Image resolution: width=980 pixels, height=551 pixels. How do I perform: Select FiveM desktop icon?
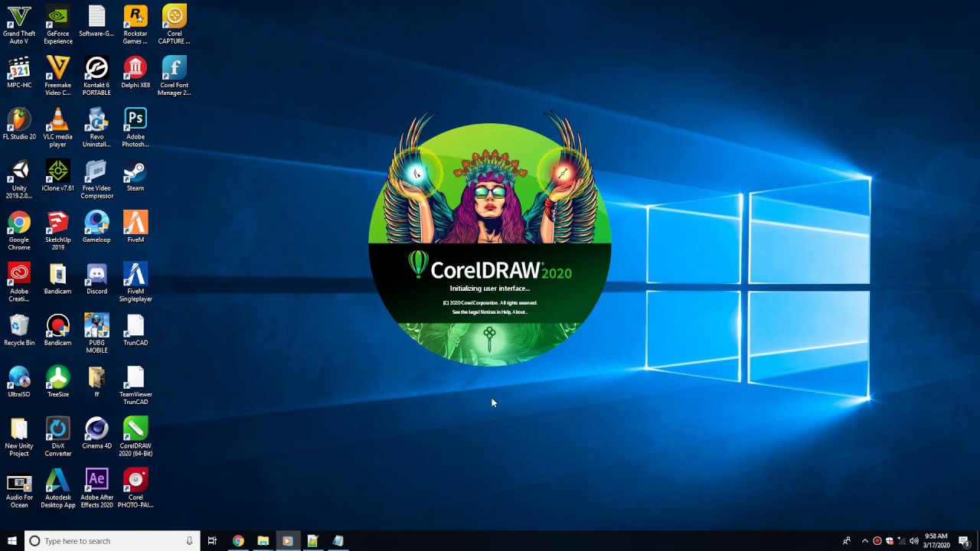click(136, 227)
